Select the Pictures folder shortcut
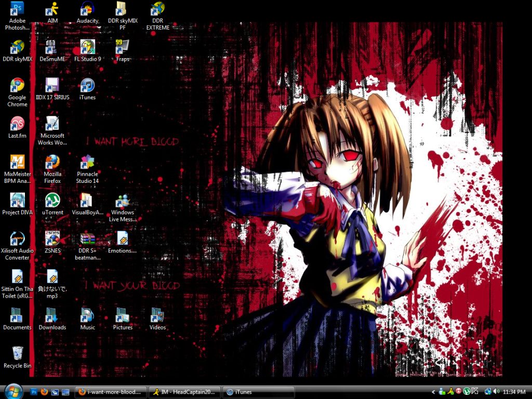 123,320
